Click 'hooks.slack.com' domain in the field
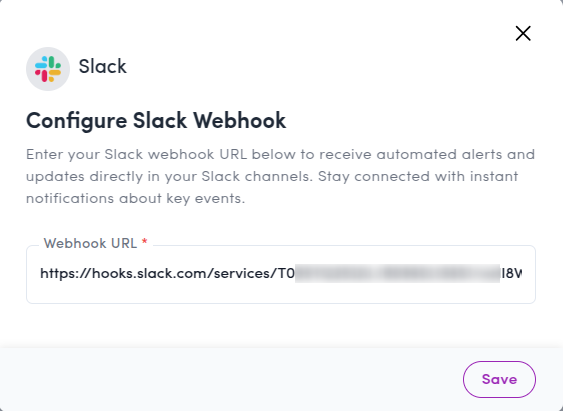Screen dimensions: 563x411 click(150, 274)
